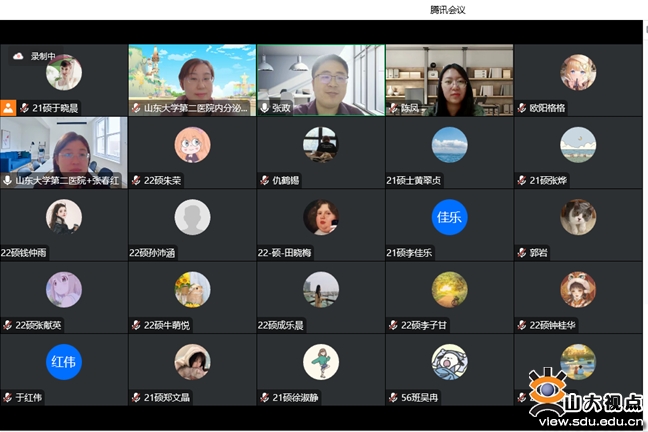Click the orange host icon beside 21硕于晓晨
The width and height of the screenshot is (648, 432).
(x=8, y=107)
